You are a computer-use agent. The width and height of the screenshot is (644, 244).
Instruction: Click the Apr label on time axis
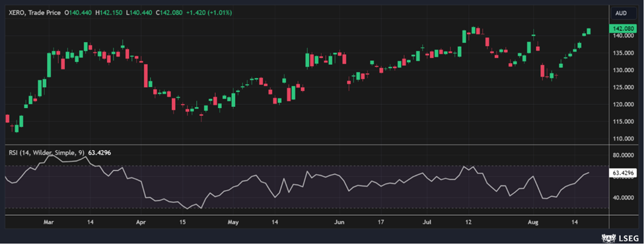(141, 222)
